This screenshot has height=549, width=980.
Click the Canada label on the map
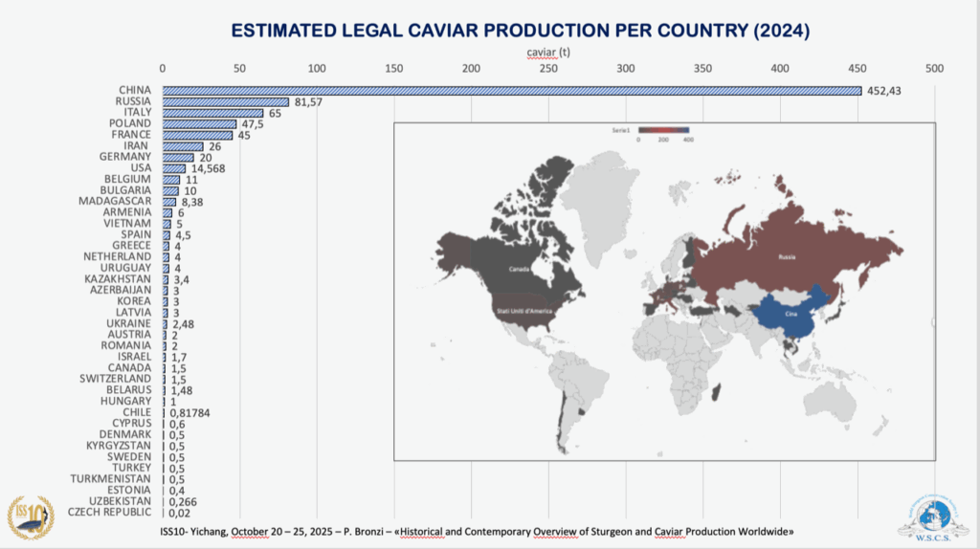pos(521,269)
